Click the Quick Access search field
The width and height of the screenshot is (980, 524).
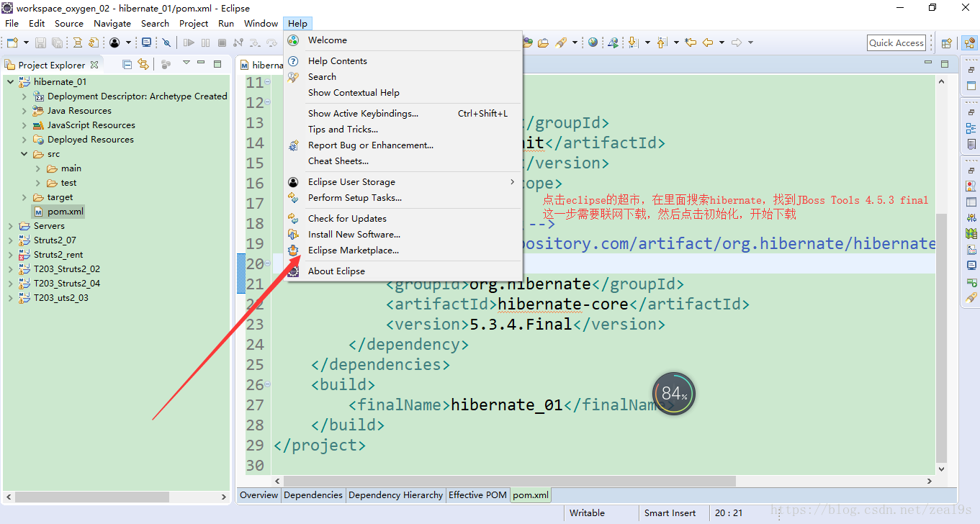(x=896, y=43)
